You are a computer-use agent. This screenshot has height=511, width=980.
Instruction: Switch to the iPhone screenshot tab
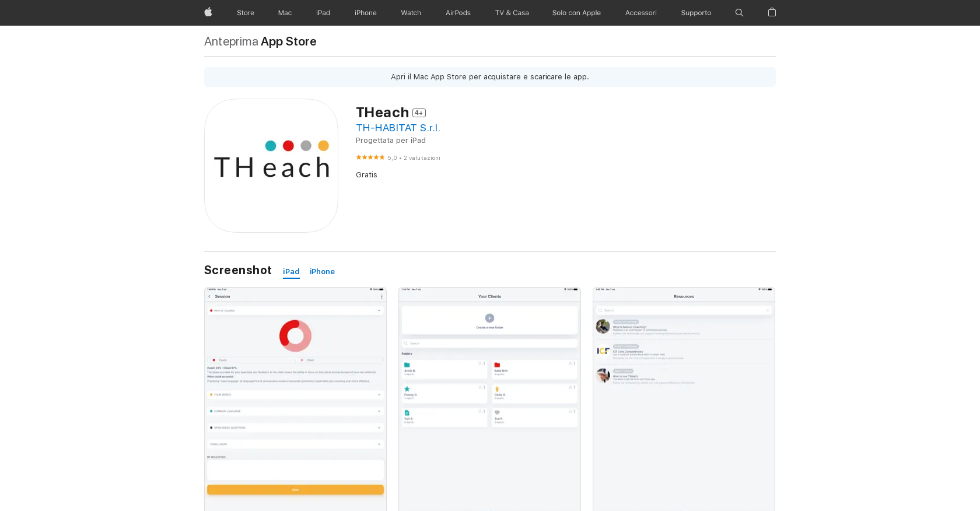point(322,272)
